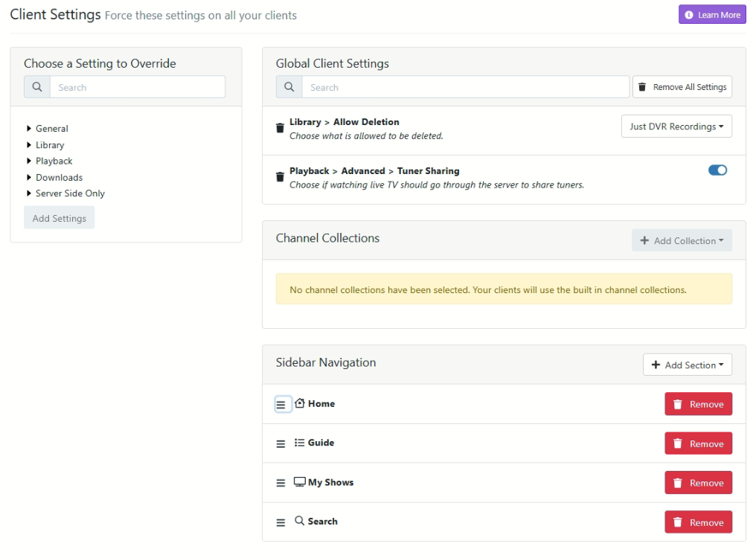Grab the drag handle for Home row

tap(281, 405)
